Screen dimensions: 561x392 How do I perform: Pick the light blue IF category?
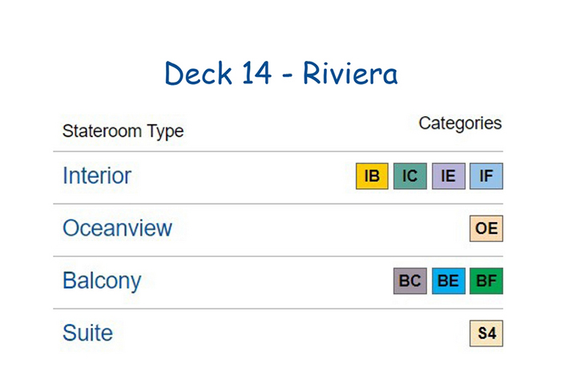486,176
